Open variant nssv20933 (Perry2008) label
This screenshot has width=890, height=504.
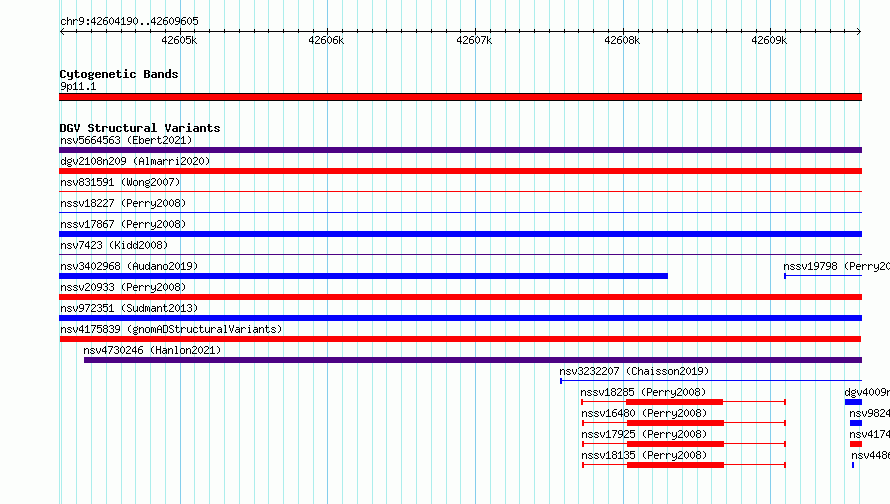(x=123, y=287)
